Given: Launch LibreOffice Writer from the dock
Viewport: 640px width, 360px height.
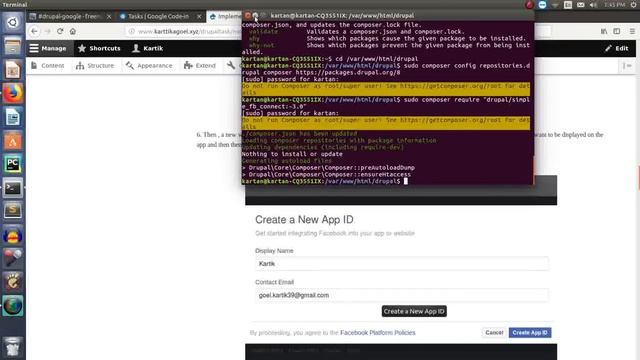Looking at the screenshot, I should (x=13, y=117).
